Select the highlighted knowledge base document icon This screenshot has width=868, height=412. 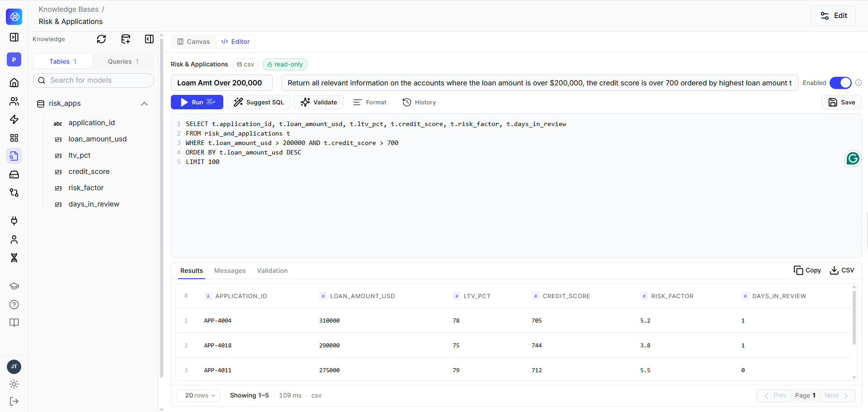click(x=14, y=156)
